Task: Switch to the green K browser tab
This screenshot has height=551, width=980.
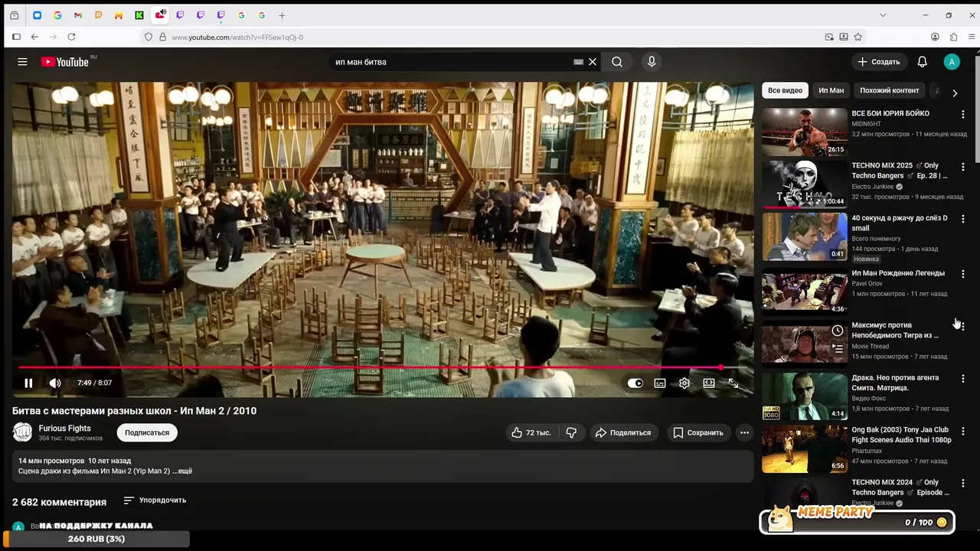Action: coord(139,15)
